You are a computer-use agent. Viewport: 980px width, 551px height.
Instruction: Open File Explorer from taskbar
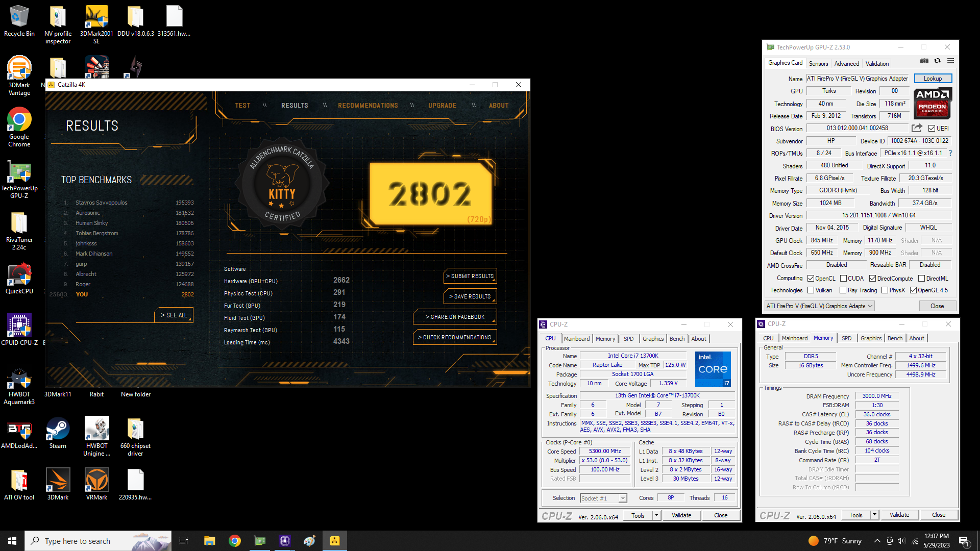[x=209, y=541]
